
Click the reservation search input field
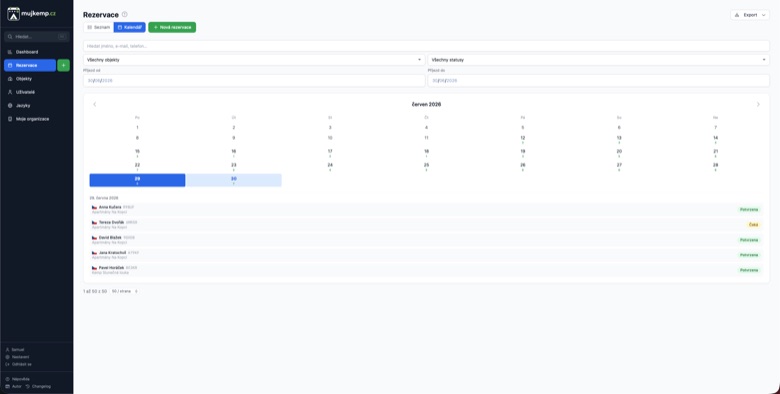[426, 46]
